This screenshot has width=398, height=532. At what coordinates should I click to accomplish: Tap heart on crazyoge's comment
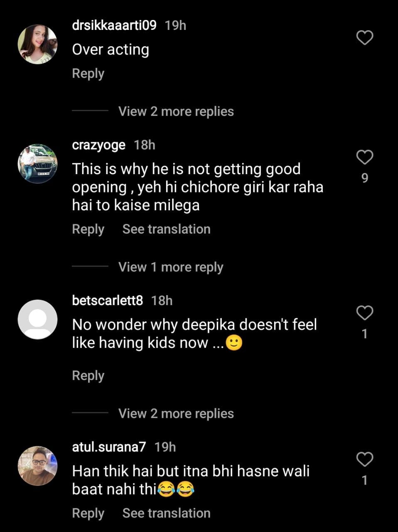[x=365, y=157]
